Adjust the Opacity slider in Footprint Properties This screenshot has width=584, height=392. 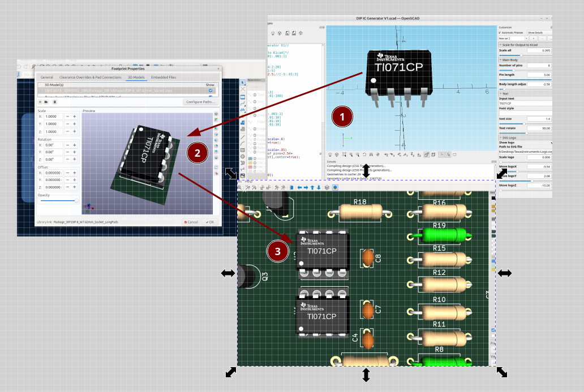(59, 201)
